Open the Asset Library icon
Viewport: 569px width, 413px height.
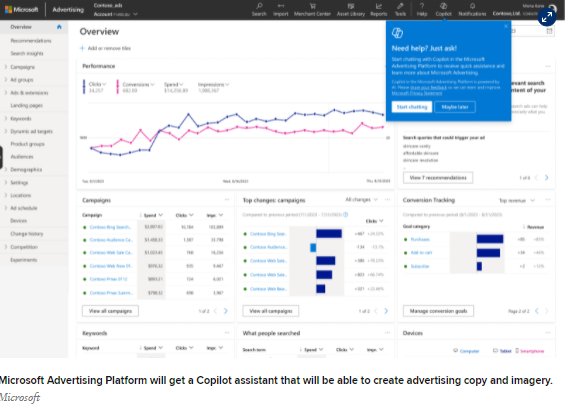[x=351, y=6]
